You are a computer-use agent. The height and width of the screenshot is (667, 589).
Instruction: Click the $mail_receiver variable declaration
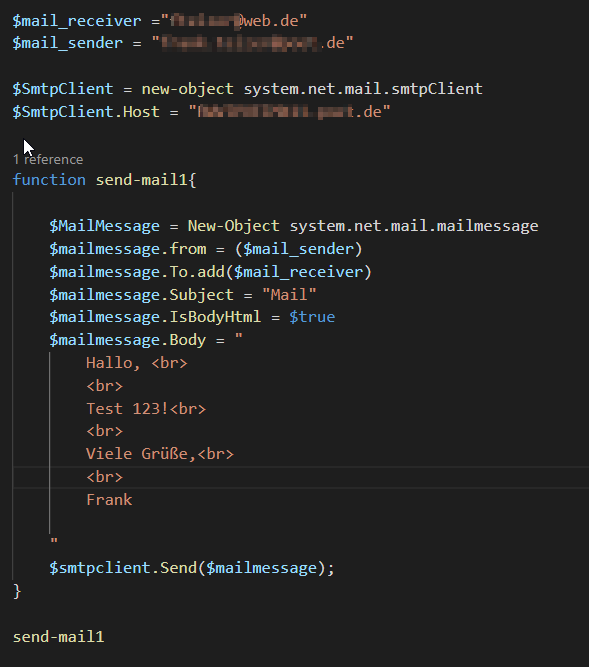pos(77,21)
